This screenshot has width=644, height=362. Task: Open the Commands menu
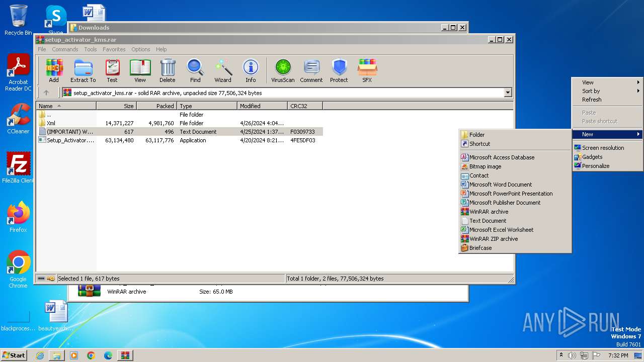(65, 49)
